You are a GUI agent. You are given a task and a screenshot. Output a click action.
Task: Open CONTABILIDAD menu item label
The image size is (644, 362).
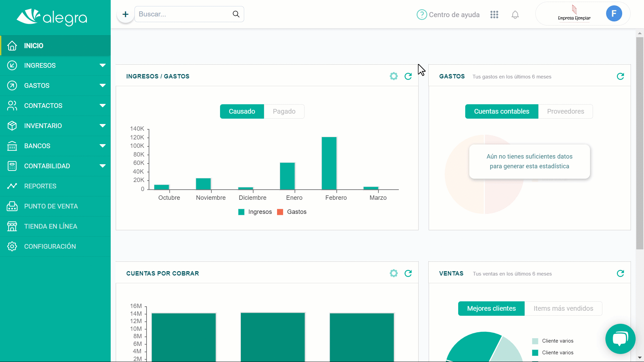coord(47,166)
